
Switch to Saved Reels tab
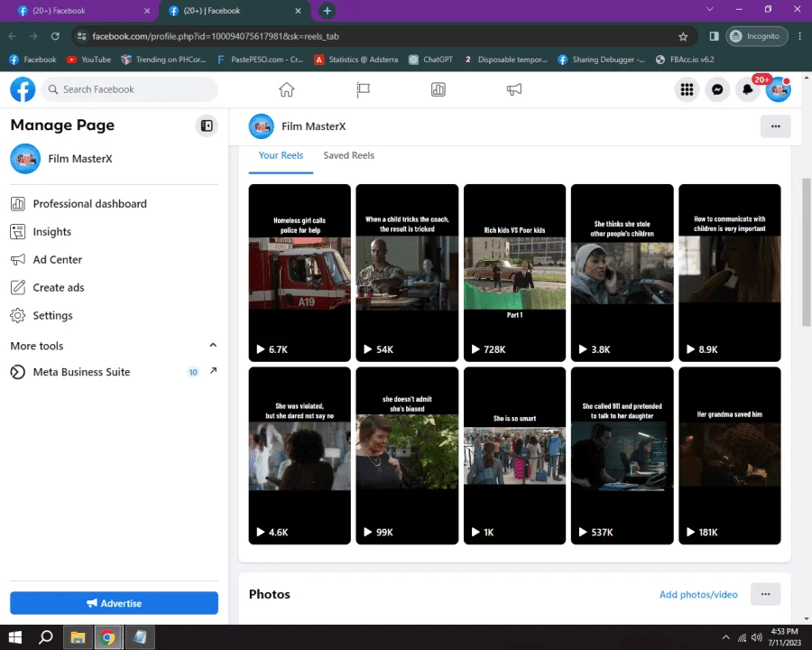coord(348,155)
